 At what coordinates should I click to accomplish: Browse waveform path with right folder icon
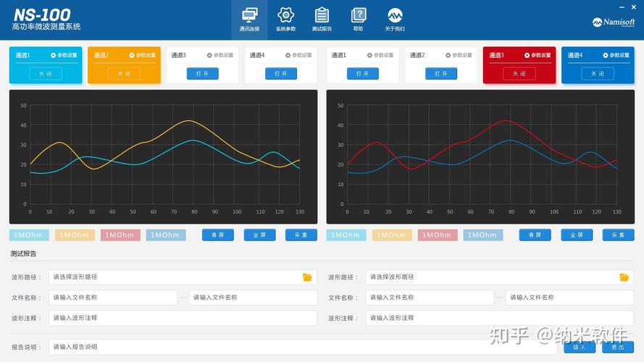(x=624, y=277)
